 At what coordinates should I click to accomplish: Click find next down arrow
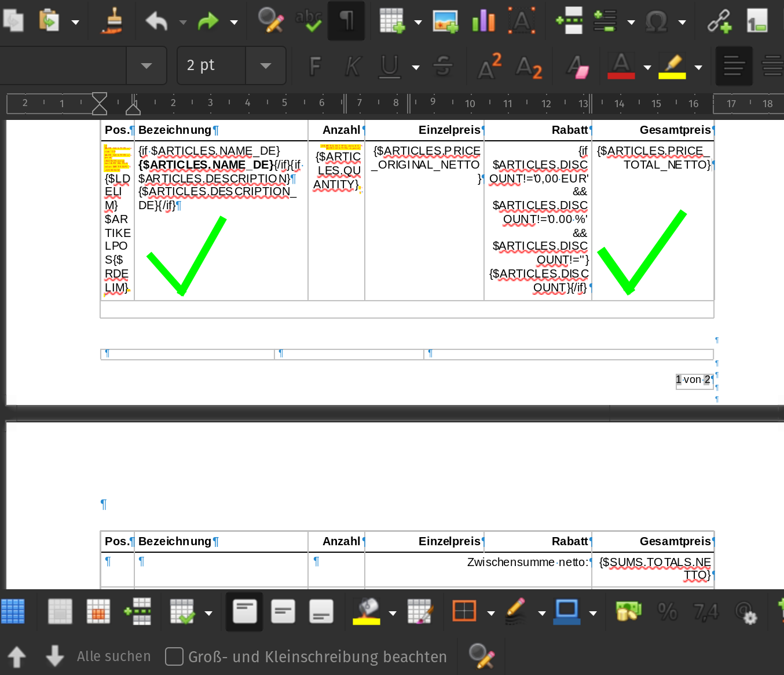(54, 656)
